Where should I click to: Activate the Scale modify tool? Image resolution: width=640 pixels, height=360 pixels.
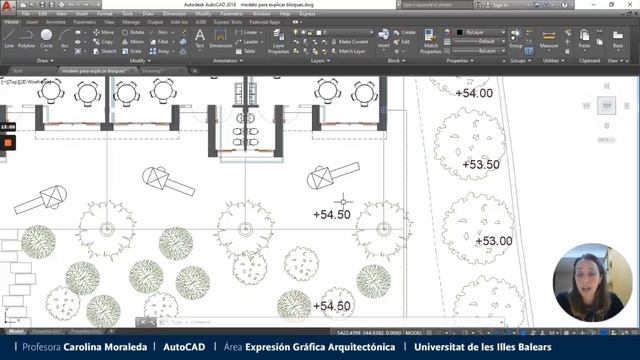[131, 51]
